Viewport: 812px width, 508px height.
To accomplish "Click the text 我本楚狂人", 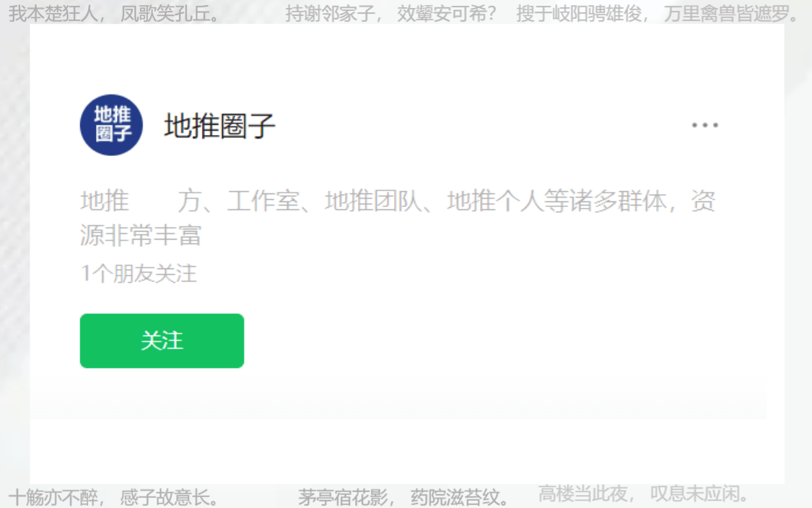I will coord(53,14).
